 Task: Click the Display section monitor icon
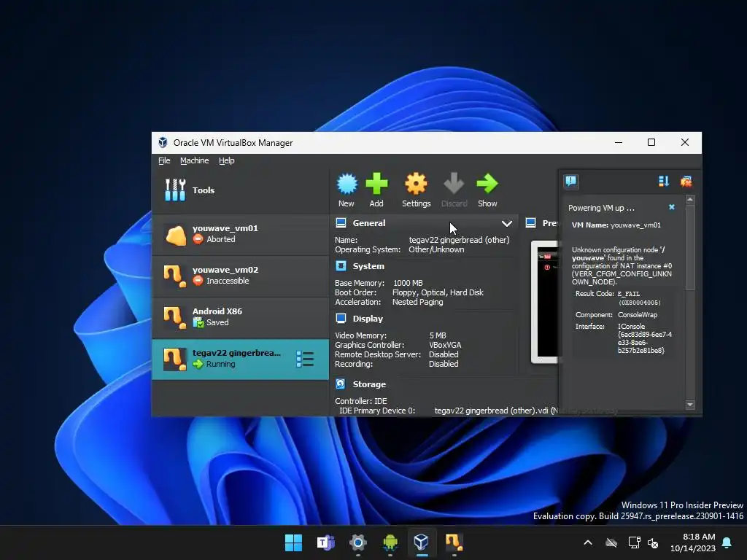pos(341,318)
